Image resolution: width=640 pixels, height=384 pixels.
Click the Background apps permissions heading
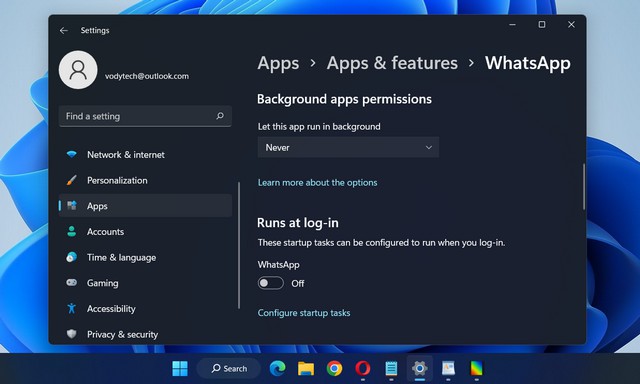[344, 99]
